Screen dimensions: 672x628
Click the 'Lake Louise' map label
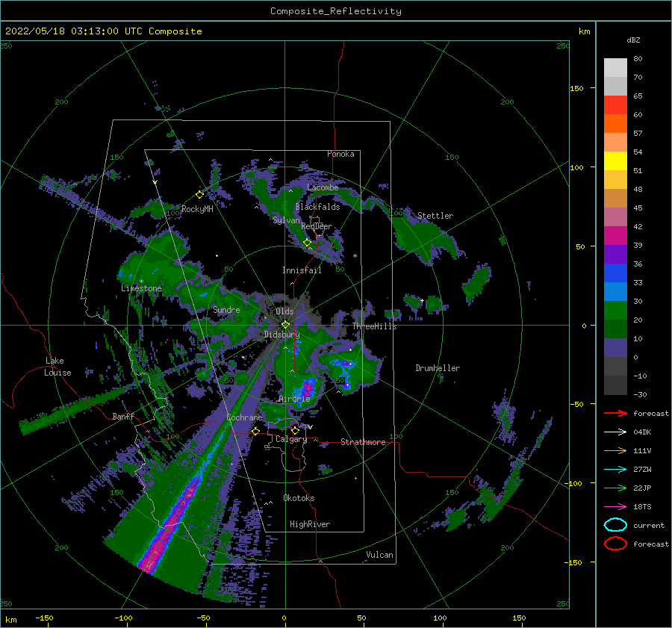click(x=57, y=367)
